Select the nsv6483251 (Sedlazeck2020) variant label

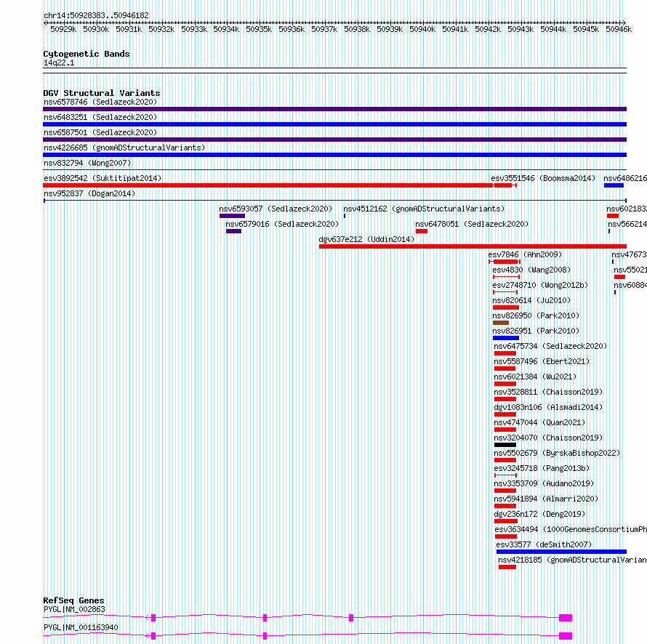click(x=100, y=117)
